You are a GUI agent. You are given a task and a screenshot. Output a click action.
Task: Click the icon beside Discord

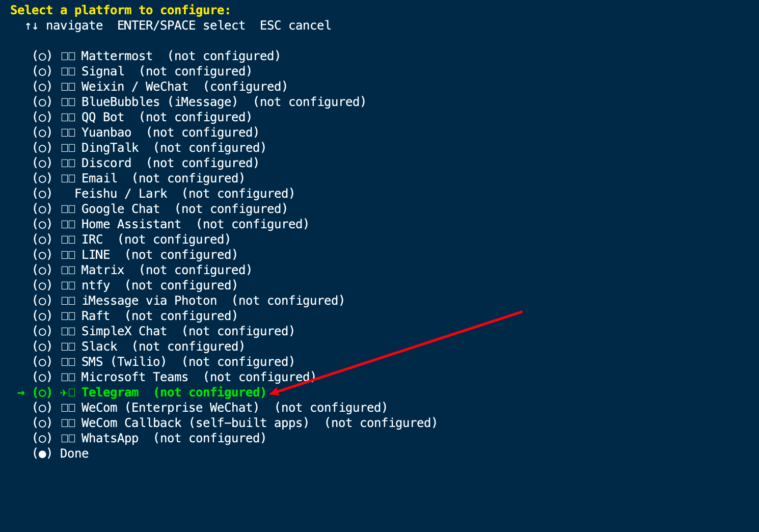click(x=68, y=163)
